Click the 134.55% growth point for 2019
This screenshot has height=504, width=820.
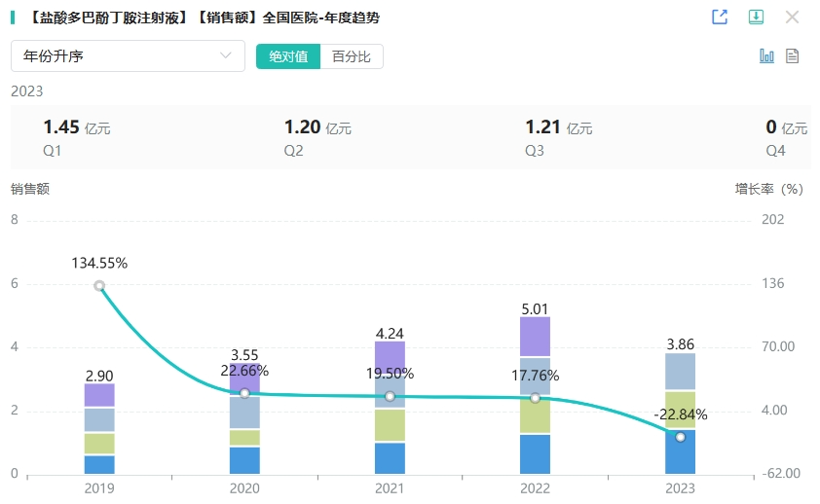tap(99, 286)
